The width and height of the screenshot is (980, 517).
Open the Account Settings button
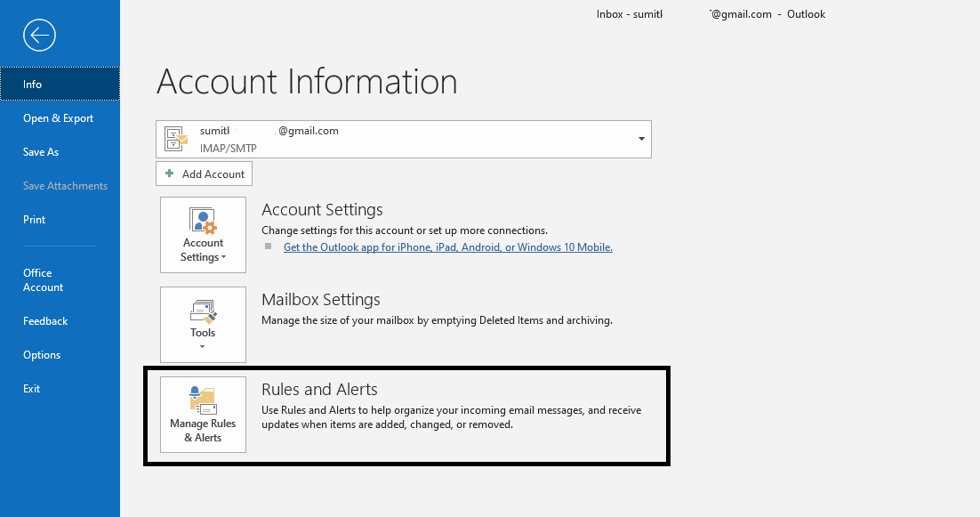[x=203, y=234]
